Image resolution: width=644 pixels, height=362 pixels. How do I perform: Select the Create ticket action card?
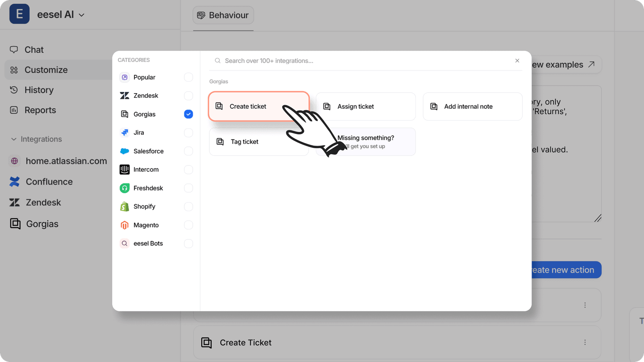259,106
